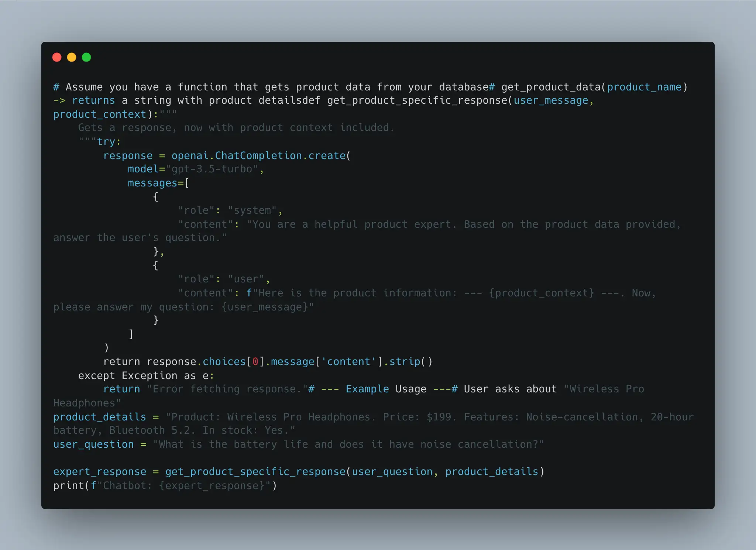The image size is (756, 550).
Task: Click the model string "gpt-3.5-turbo"
Action: tap(212, 169)
